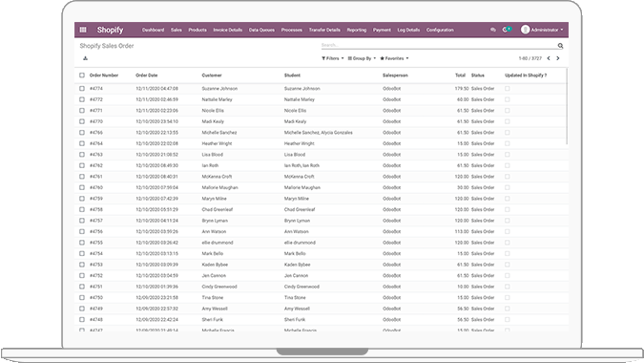Select checkbox for order #4774
This screenshot has height=363, width=644.
tap(82, 89)
